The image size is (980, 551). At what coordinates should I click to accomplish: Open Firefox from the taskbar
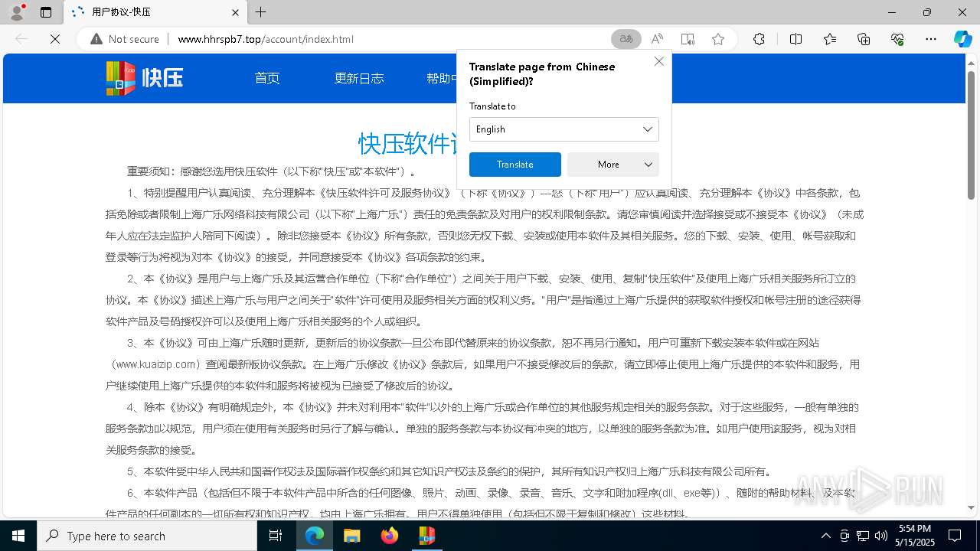pyautogui.click(x=390, y=536)
